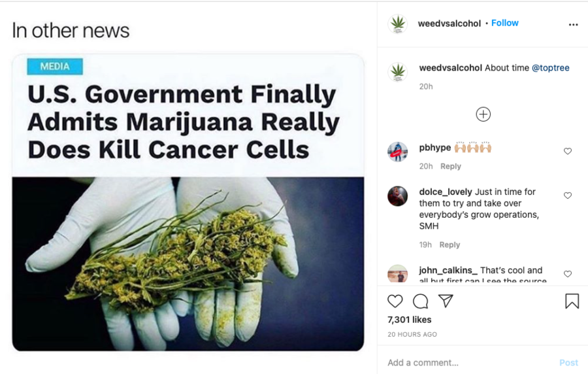Load more comments with plus circle
588x374 pixels.
click(483, 114)
